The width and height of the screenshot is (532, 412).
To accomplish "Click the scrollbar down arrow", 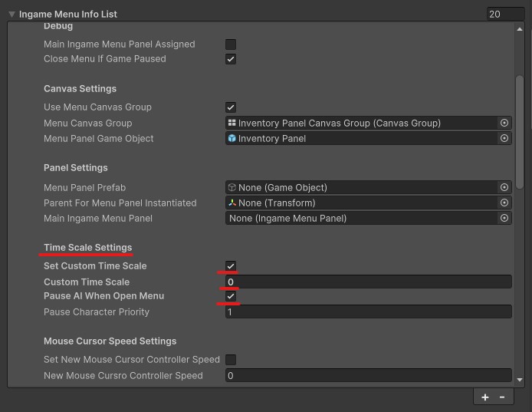I will click(x=520, y=380).
